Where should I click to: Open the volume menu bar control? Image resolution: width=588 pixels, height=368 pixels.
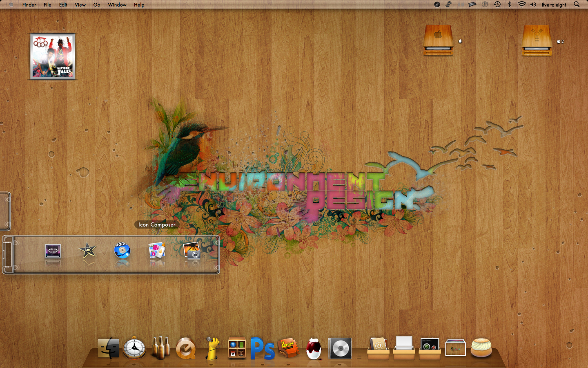pos(533,4)
